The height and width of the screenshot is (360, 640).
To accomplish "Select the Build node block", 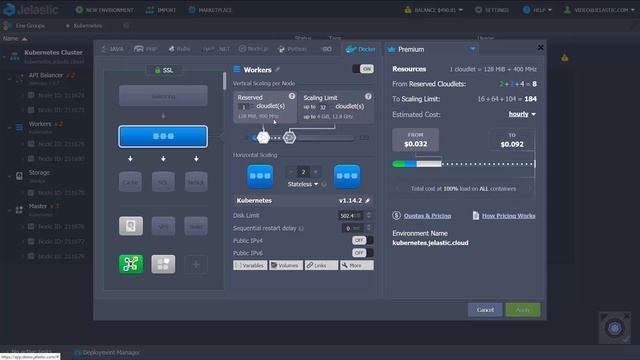I will 196,226.
